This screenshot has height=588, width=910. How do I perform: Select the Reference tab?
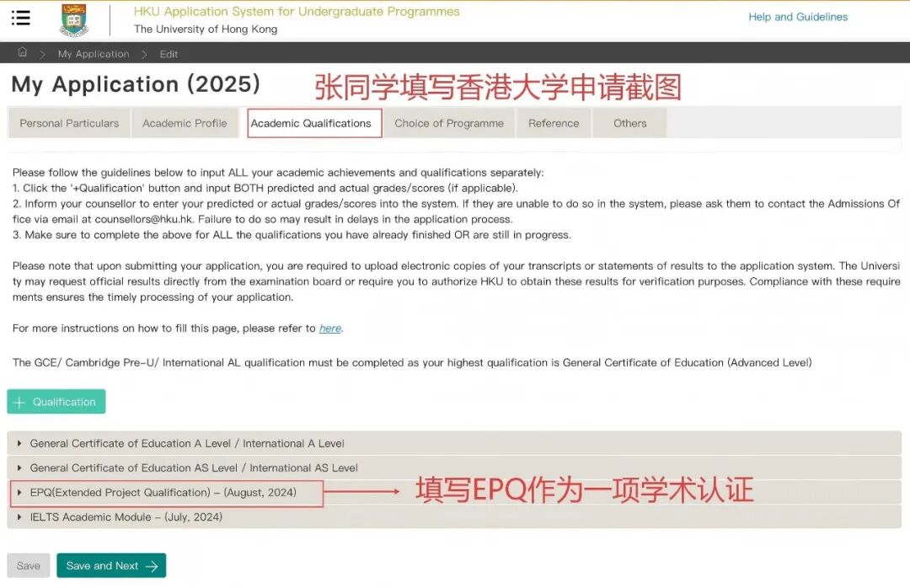554,122
